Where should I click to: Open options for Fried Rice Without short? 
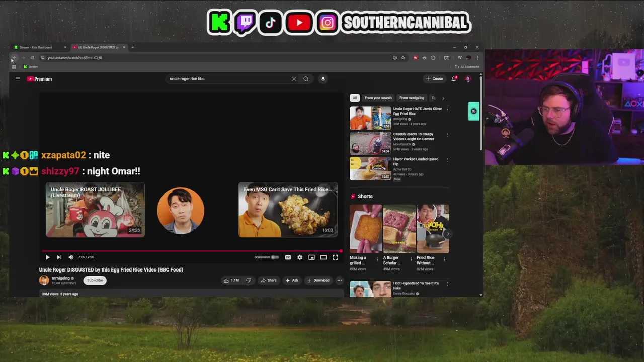pos(445,260)
